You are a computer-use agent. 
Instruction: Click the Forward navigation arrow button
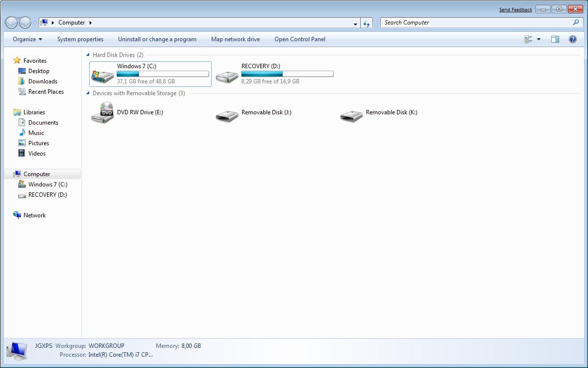pos(25,23)
